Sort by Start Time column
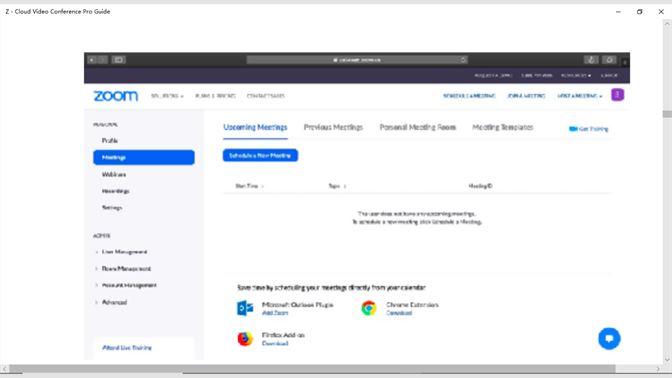 (x=249, y=186)
